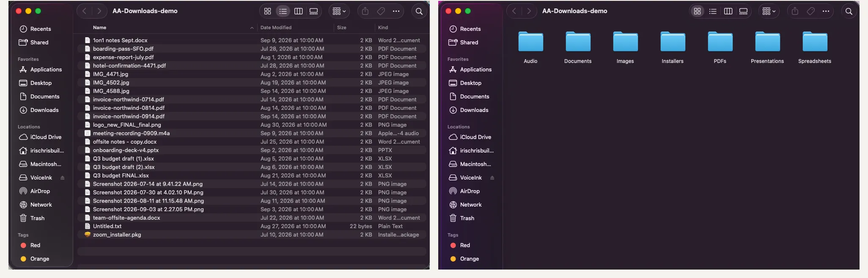Screen dimensions: 868x278
Task: Eject VoiceInk in left window sidebar
Action: (63, 178)
